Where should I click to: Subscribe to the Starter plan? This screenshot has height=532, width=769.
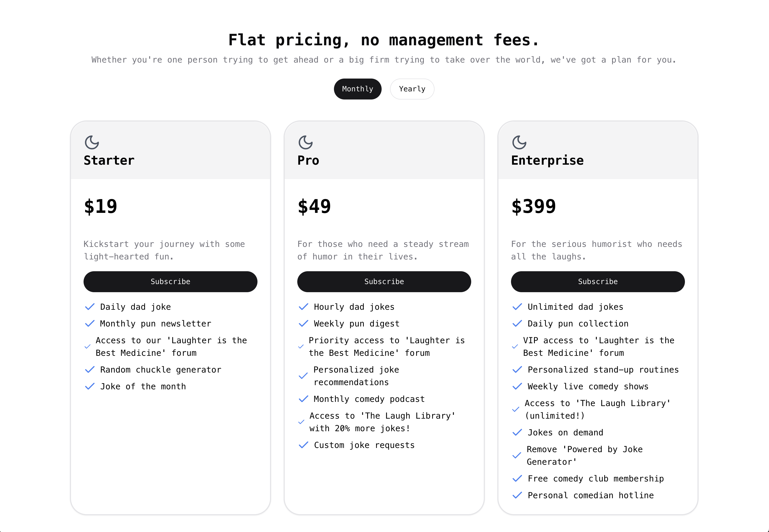coord(171,282)
